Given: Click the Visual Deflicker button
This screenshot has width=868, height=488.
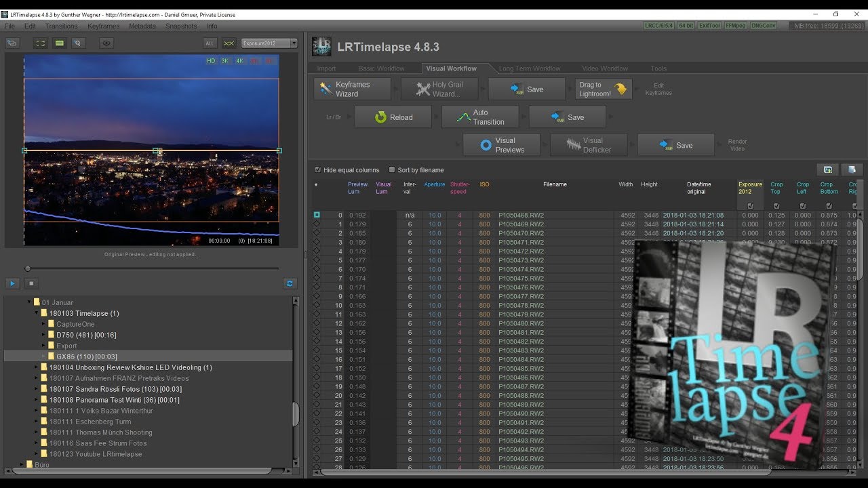Looking at the screenshot, I should (589, 145).
